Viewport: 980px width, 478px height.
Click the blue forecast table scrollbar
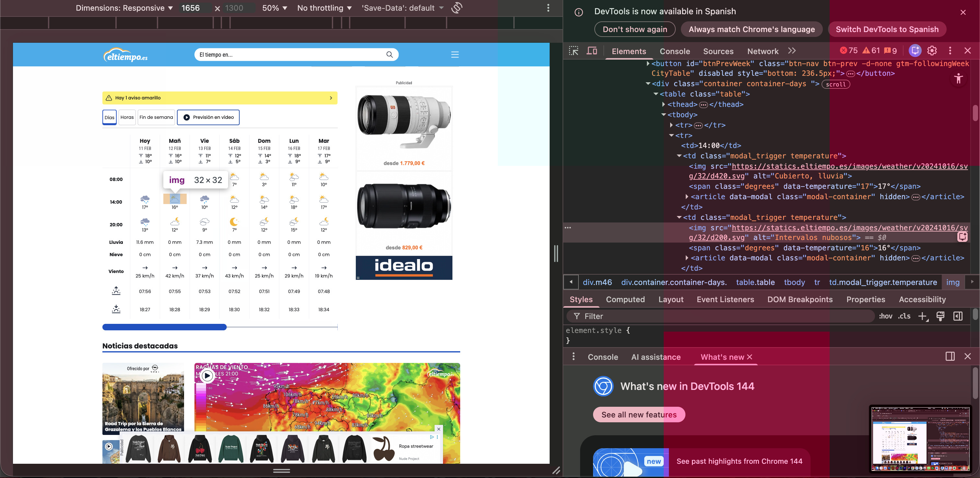164,327
